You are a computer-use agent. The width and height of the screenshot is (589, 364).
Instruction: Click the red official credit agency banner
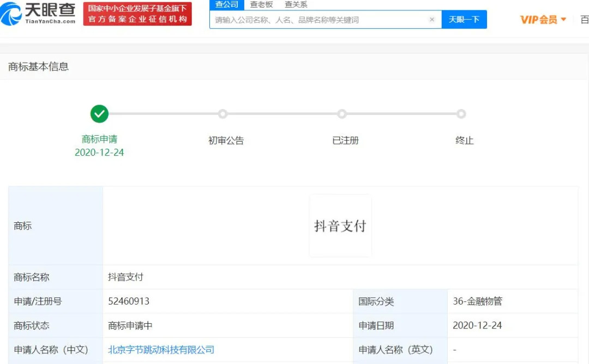137,14
